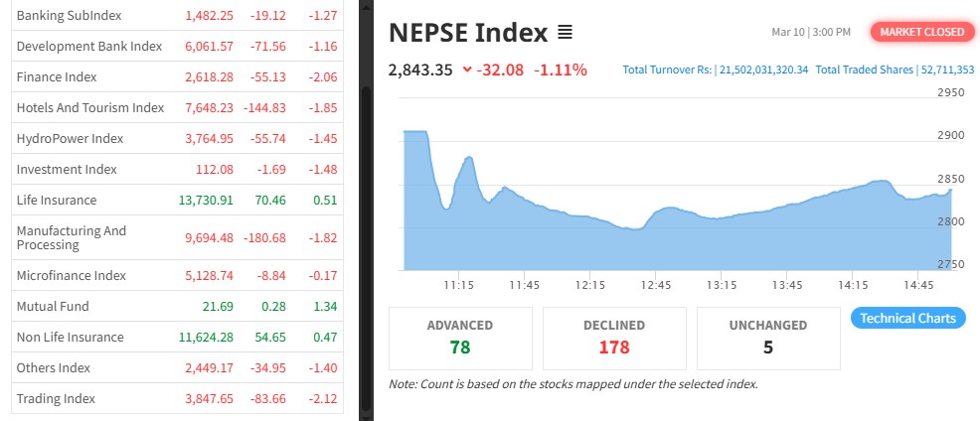
Task: Open the Technical Charts button
Action: [x=907, y=318]
